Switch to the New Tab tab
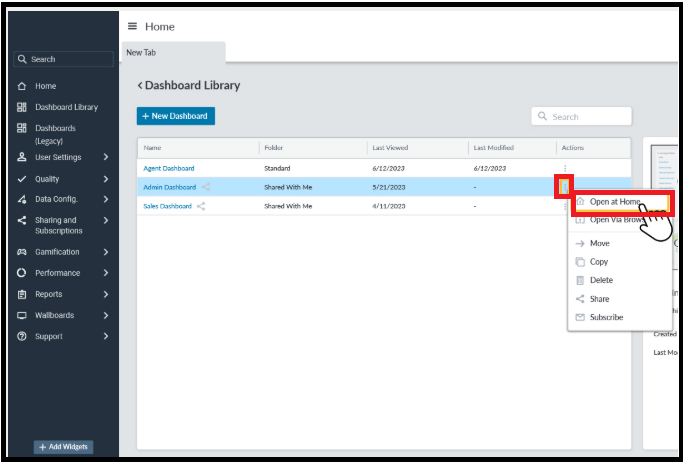This screenshot has width=683, height=466. [x=173, y=53]
